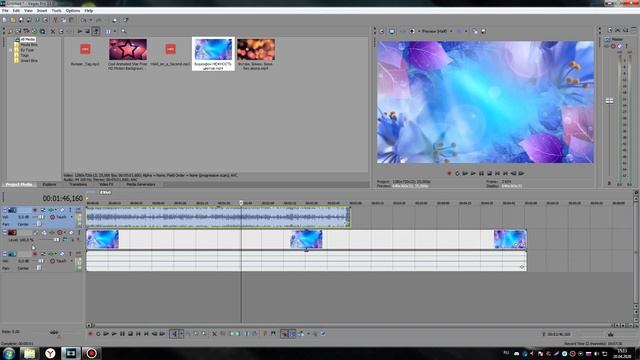The image size is (640, 360).
Task: Open Windows Start menu orb
Action: 9,353
